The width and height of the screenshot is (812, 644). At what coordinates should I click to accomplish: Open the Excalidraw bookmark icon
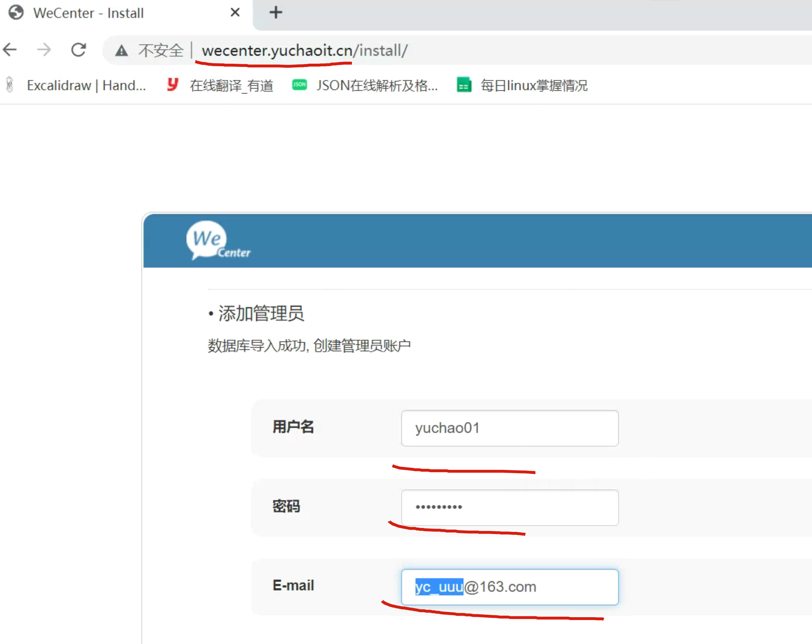click(10, 85)
